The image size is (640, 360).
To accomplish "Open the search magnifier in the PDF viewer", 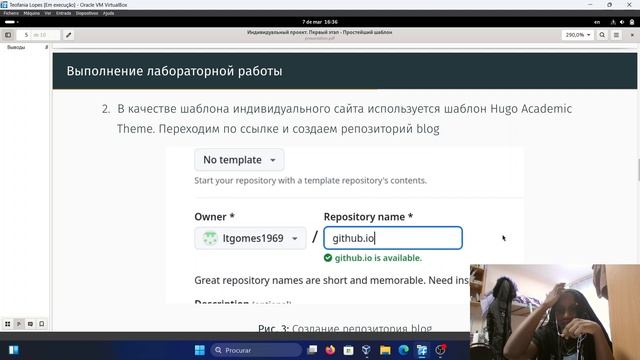I will tap(602, 35).
